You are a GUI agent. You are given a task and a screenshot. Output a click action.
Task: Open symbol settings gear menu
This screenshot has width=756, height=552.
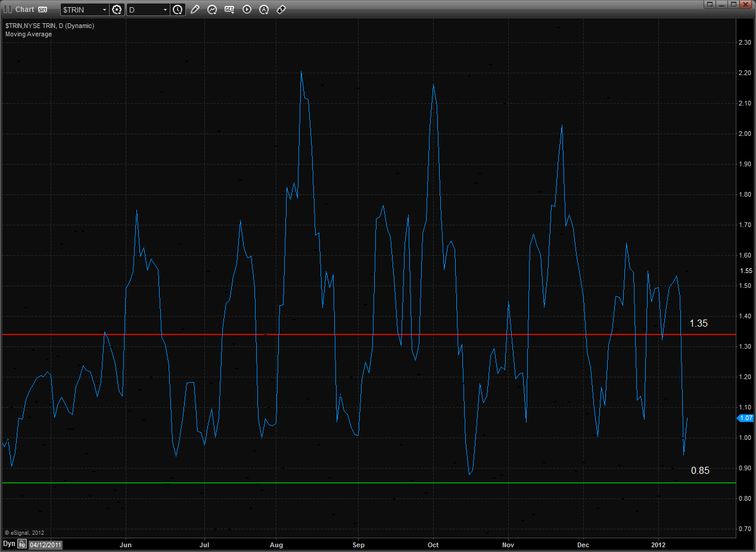tap(117, 10)
